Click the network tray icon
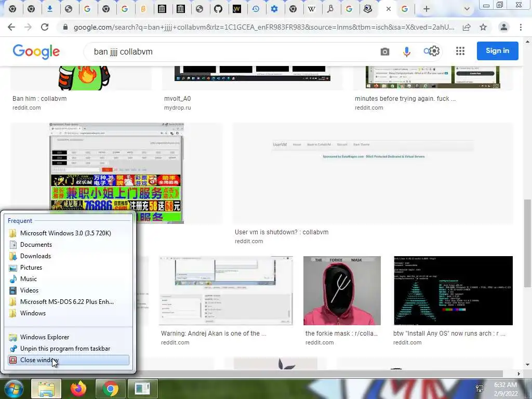The image size is (532, 399). tap(480, 389)
